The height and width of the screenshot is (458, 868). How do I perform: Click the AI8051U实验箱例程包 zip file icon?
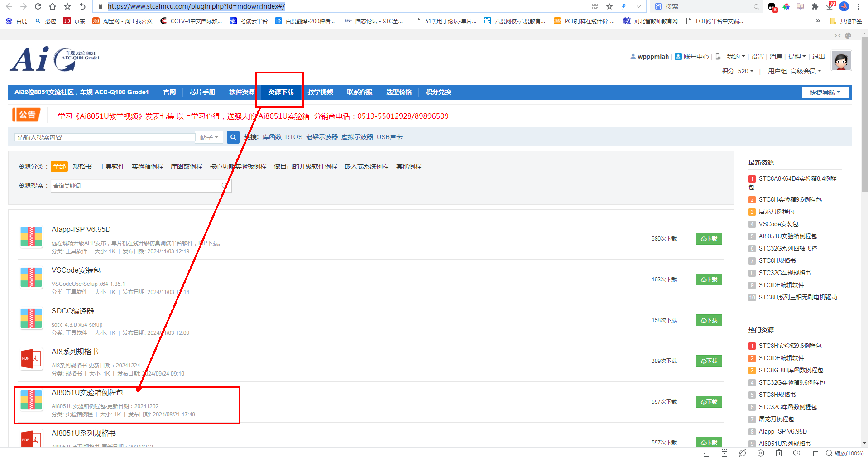(x=31, y=400)
